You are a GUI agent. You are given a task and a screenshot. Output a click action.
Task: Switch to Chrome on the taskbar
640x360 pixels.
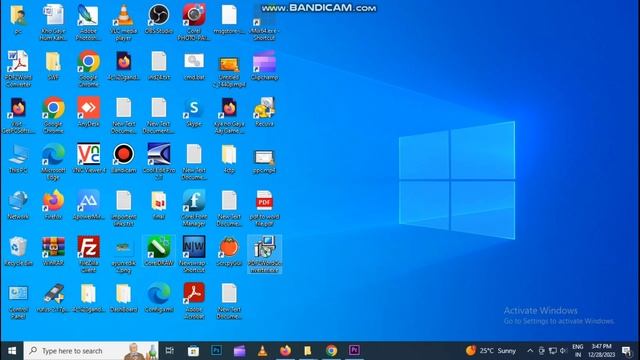331,351
